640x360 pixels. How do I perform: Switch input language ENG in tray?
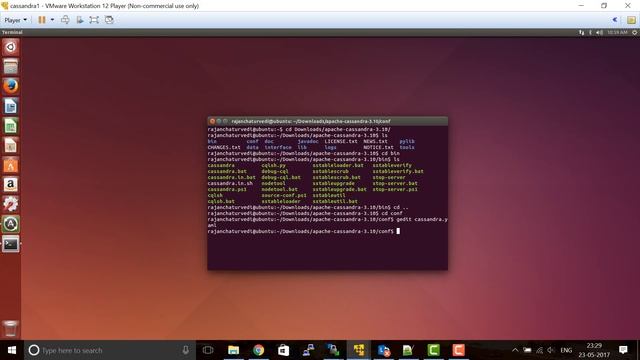coord(566,350)
